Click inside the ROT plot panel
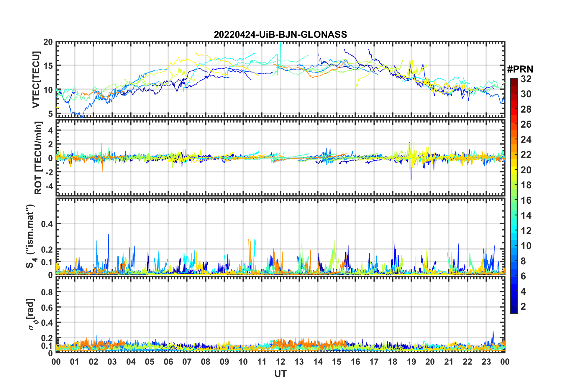The height and width of the screenshot is (392, 561). click(x=280, y=158)
